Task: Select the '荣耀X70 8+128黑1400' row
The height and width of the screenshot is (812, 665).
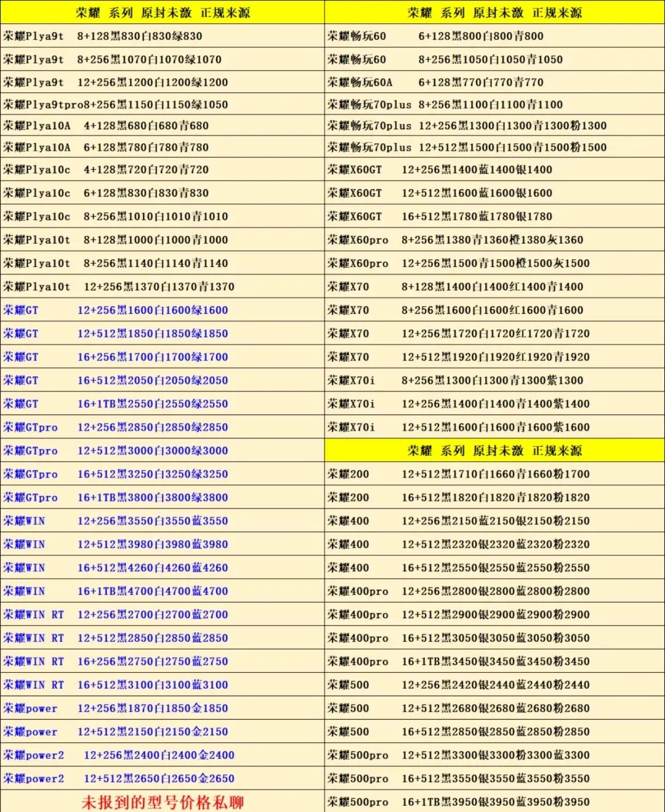Action: point(494,287)
